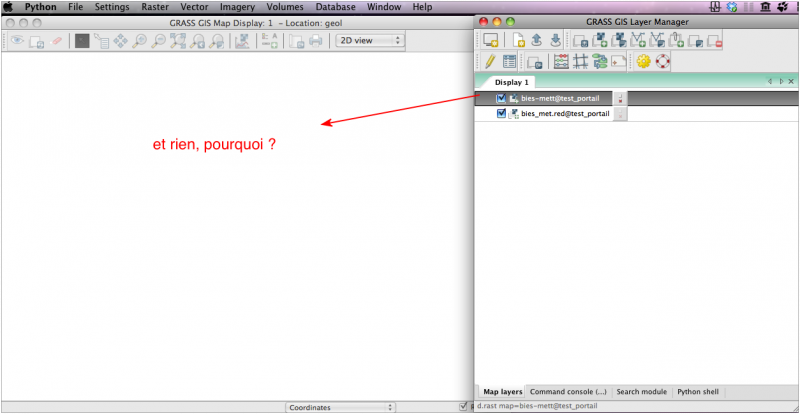This screenshot has height=414, width=800.
Task: Open the 2D view mode dropdown
Action: click(369, 41)
